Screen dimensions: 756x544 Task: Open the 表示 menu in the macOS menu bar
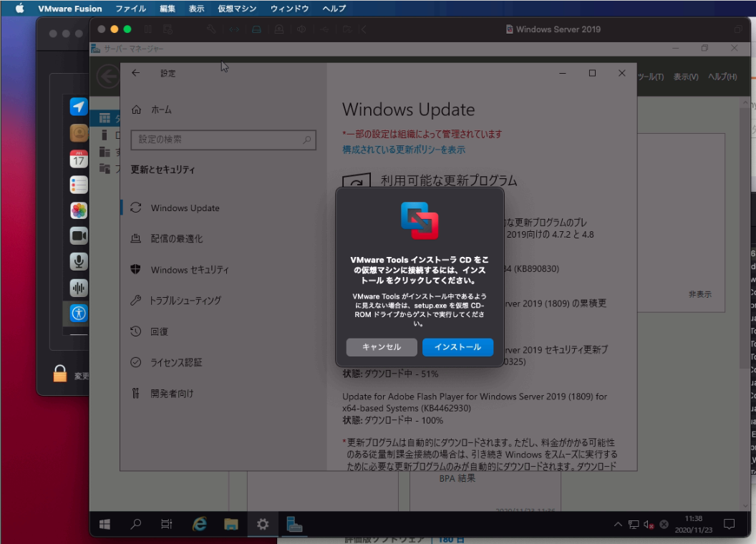pos(196,8)
